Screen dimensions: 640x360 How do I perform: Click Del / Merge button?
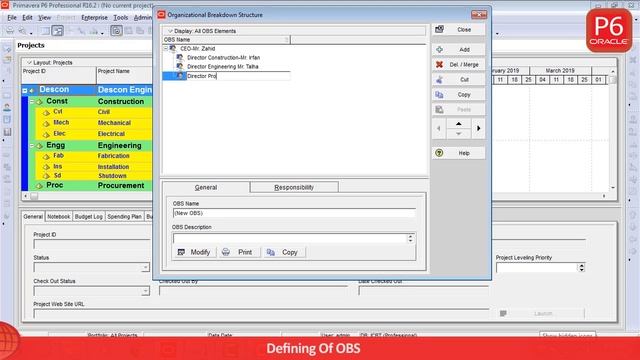pos(458,64)
